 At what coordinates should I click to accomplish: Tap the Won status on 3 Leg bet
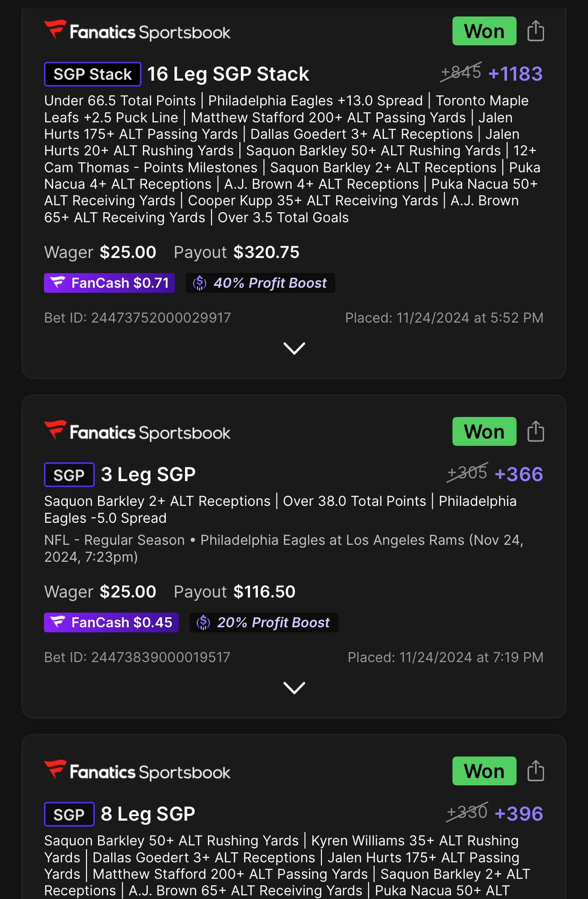[x=484, y=432]
